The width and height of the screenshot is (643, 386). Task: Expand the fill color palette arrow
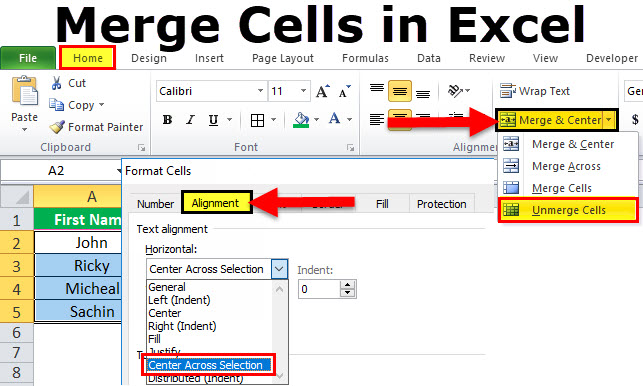316,120
